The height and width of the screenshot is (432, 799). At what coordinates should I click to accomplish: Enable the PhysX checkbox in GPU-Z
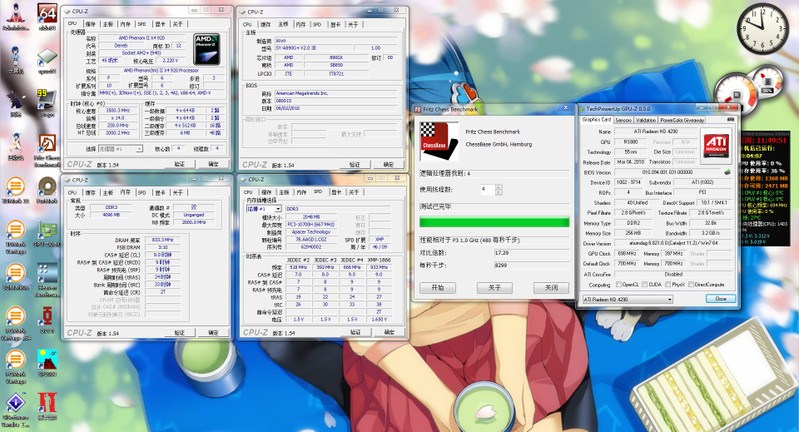669,284
